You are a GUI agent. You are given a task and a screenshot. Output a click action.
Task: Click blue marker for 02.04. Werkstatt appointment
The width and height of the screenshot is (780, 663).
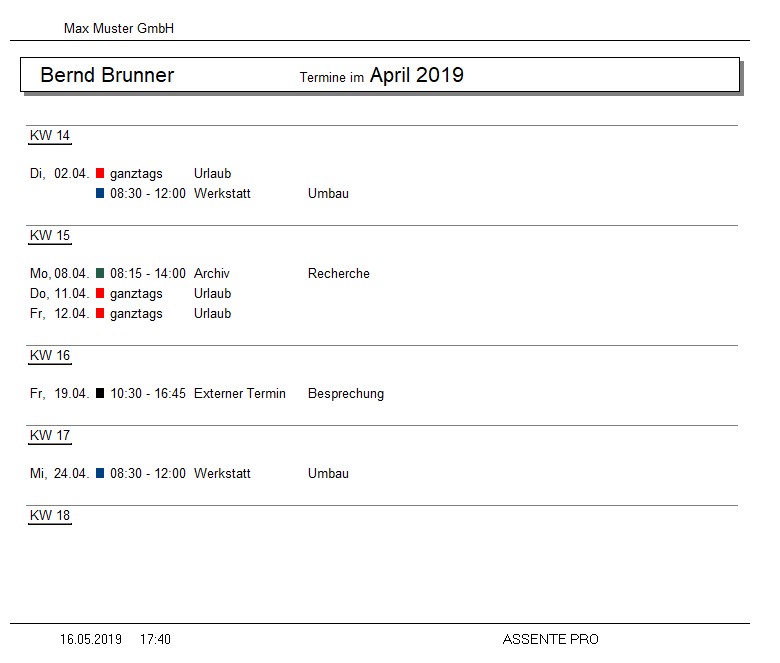[100, 194]
